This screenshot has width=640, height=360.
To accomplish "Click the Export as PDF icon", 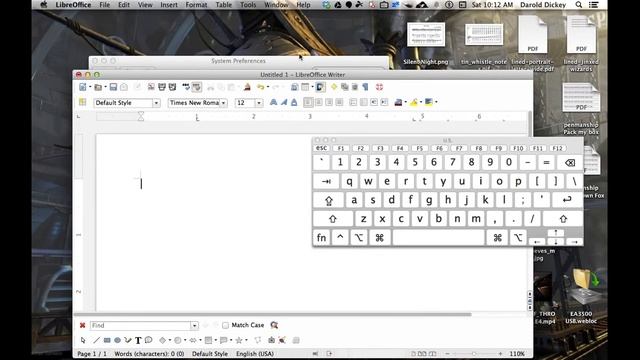I will (151, 87).
